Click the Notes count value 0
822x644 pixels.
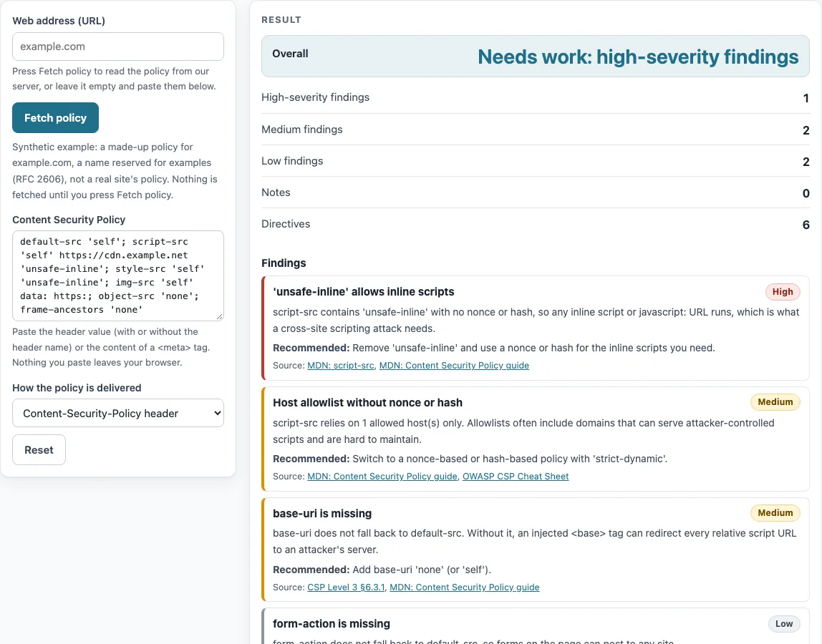[806, 193]
